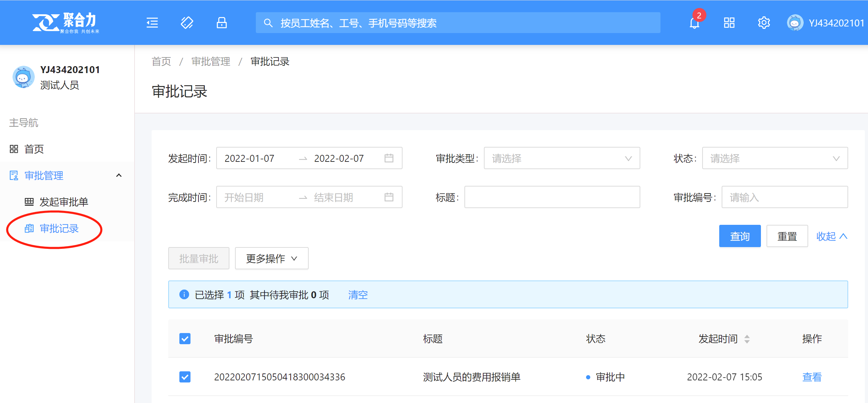Open the notification bell with badge 2
This screenshot has height=403, width=868.
[x=695, y=23]
